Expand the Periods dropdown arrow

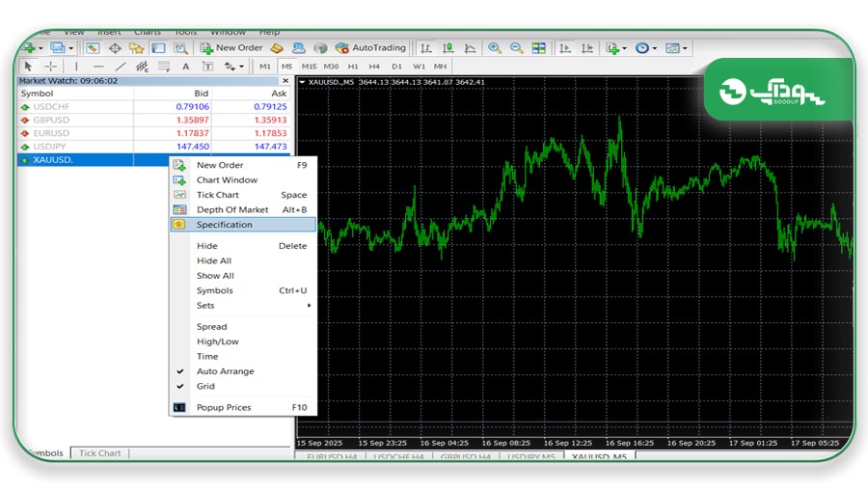pyautogui.click(x=654, y=49)
